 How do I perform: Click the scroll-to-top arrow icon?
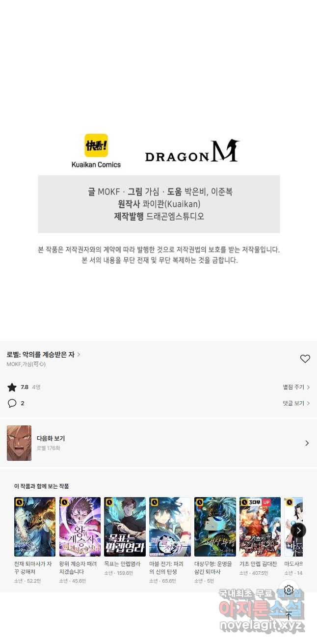point(289,616)
